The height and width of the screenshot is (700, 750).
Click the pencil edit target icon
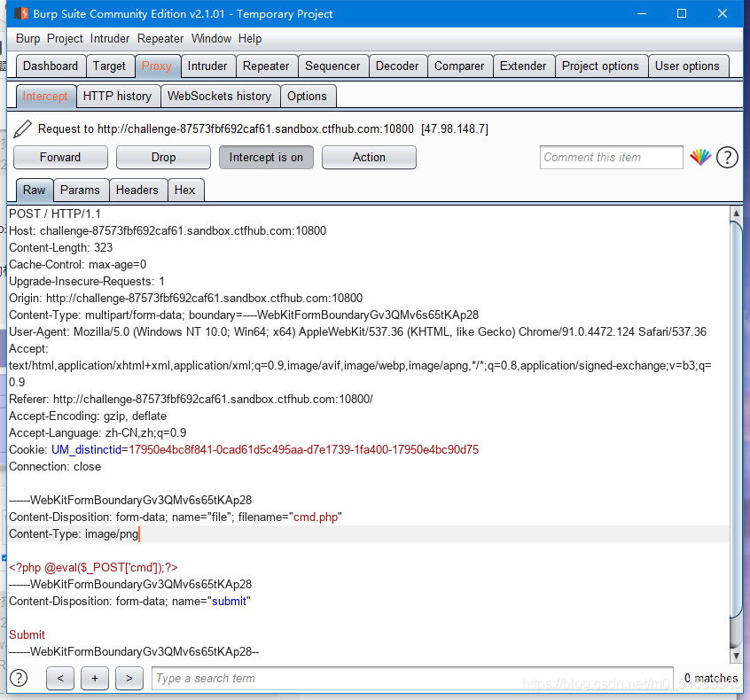(22, 128)
